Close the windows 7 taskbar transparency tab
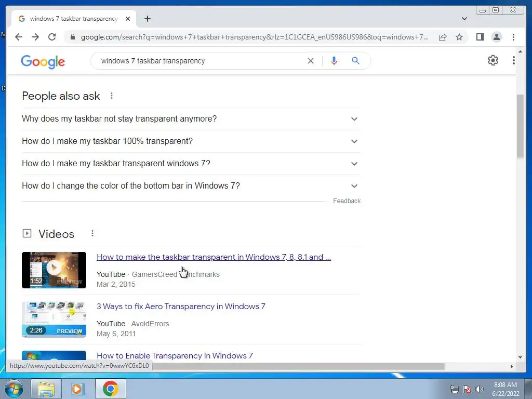 [x=128, y=19]
